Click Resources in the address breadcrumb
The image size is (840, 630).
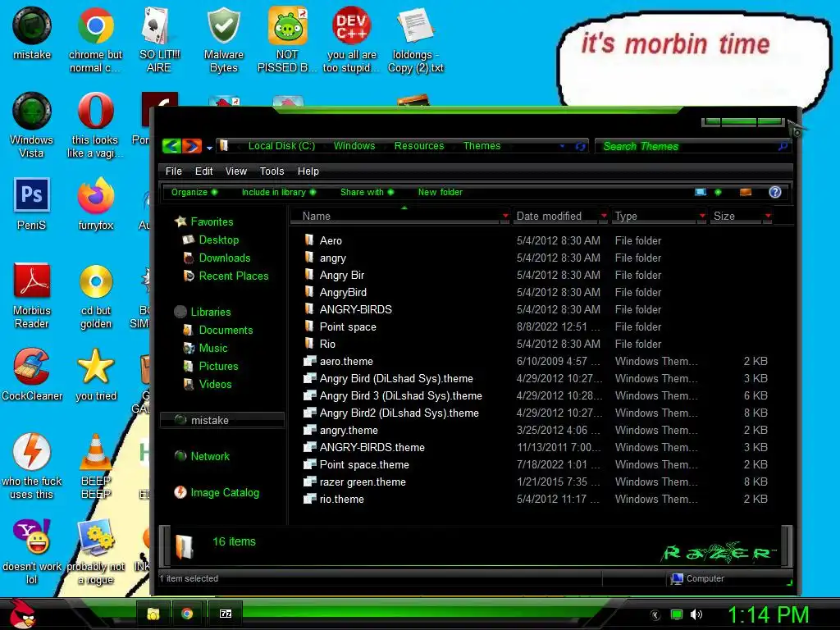click(x=419, y=146)
